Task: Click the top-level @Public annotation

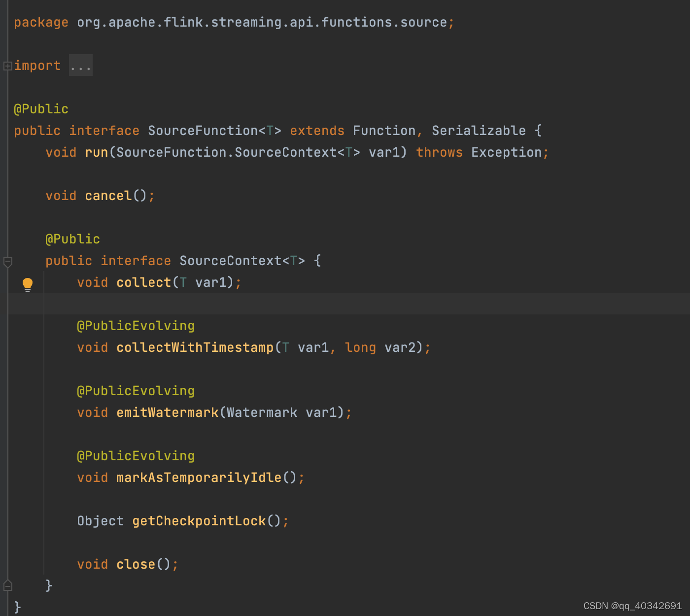Action: coord(41,109)
